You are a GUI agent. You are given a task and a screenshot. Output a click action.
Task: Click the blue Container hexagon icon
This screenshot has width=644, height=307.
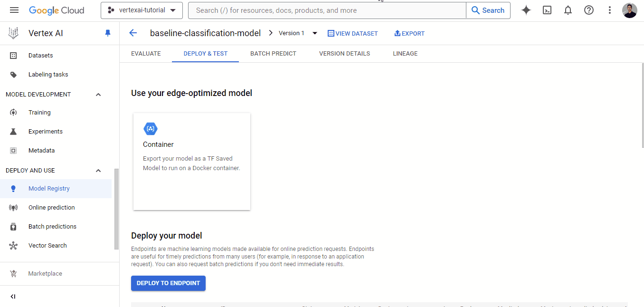tap(151, 129)
